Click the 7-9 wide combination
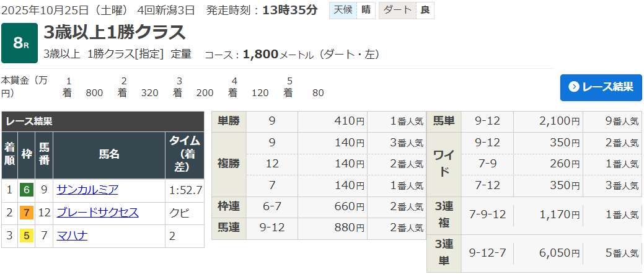 point(488,164)
